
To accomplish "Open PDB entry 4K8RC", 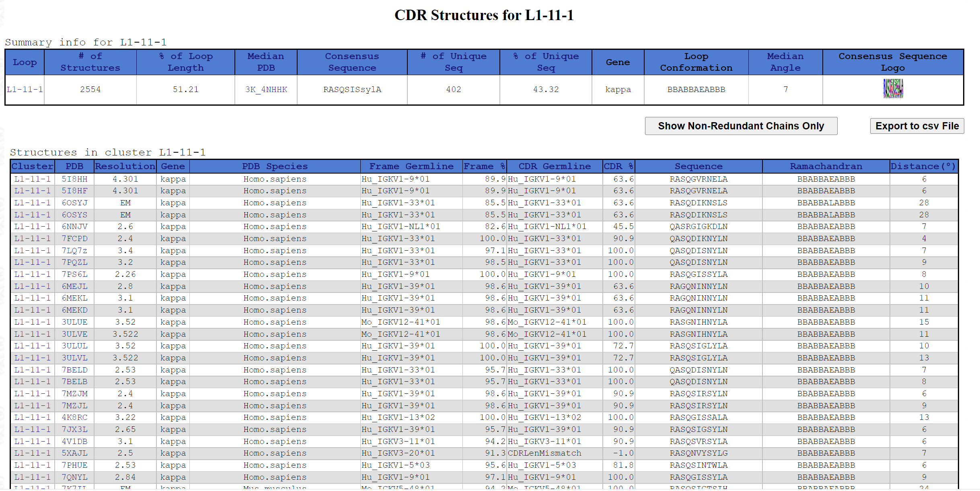I will [x=74, y=417].
